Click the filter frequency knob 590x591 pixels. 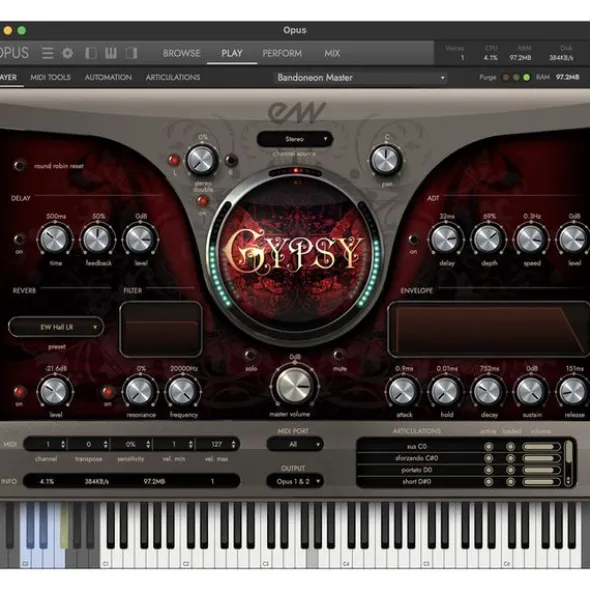[183, 391]
